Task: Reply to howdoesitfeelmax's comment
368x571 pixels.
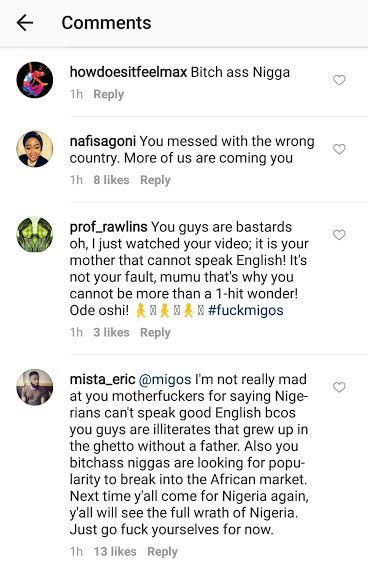Action: click(x=108, y=94)
